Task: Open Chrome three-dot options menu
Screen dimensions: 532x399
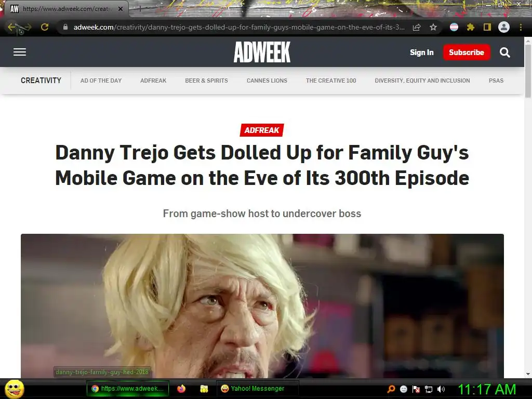Action: coord(521,27)
